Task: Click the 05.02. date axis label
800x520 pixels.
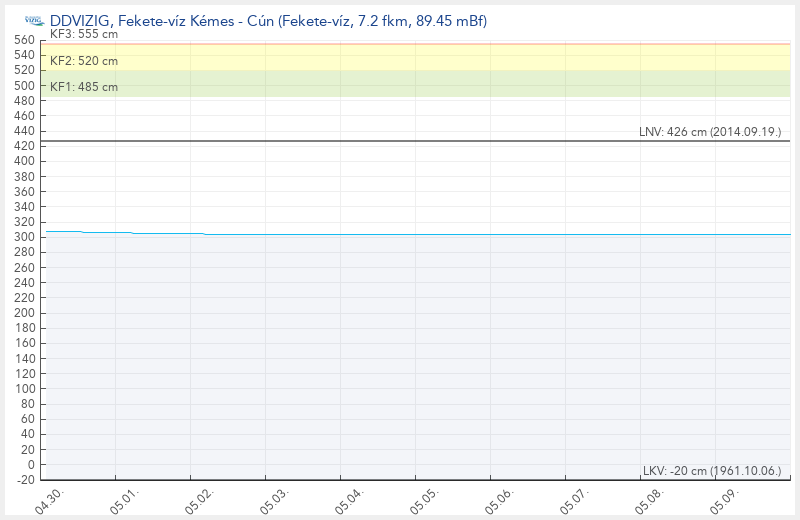Action: (199, 501)
